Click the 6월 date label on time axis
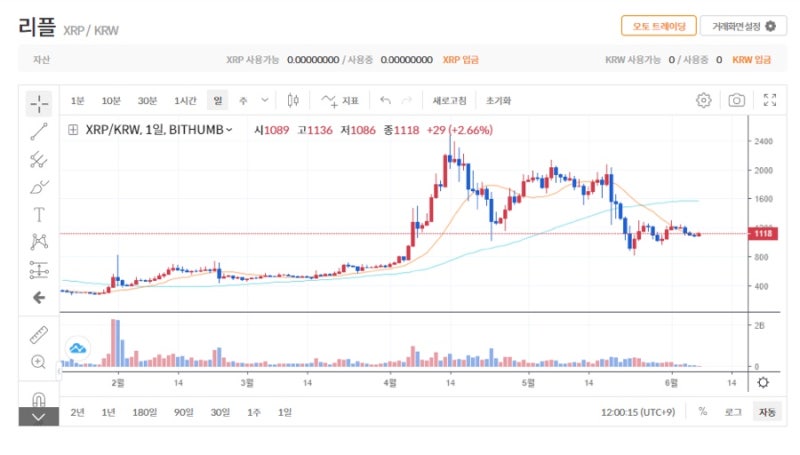This screenshot has height=455, width=800. (671, 383)
